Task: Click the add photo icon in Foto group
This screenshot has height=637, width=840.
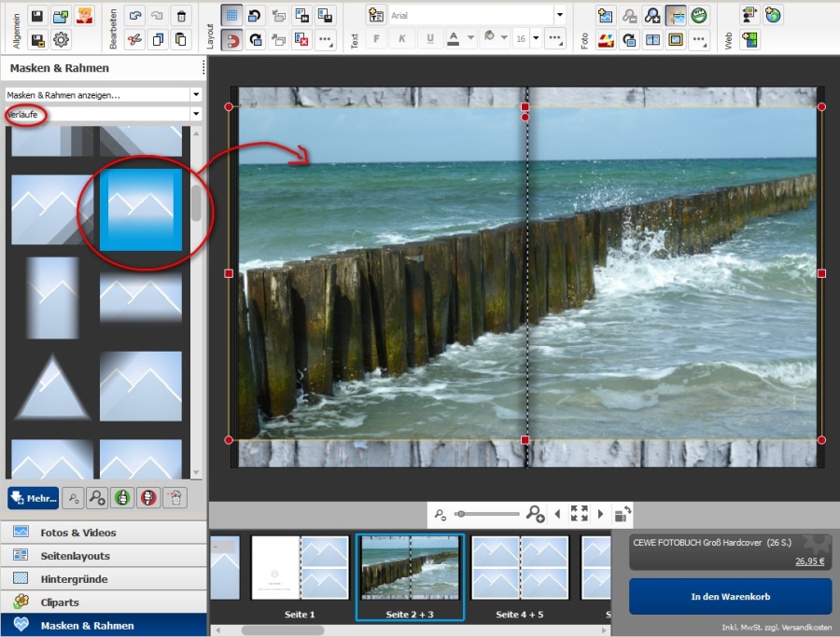Action: pyautogui.click(x=606, y=15)
